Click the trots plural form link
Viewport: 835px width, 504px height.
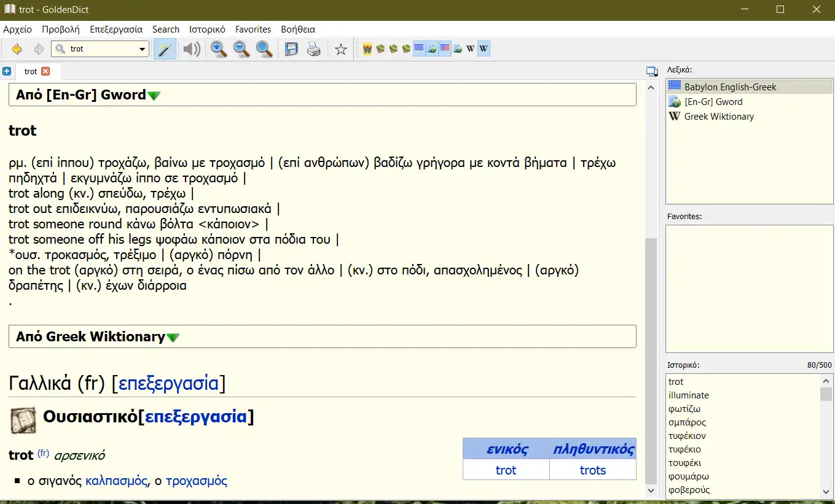coord(592,470)
